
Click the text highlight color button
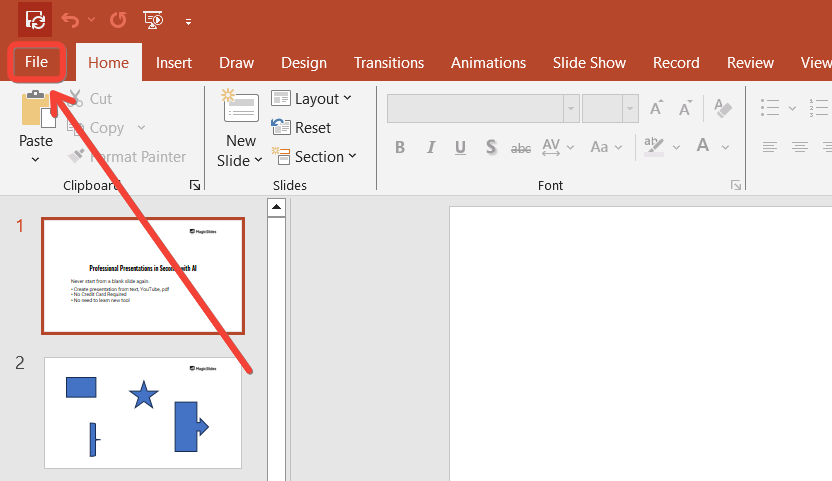655,147
